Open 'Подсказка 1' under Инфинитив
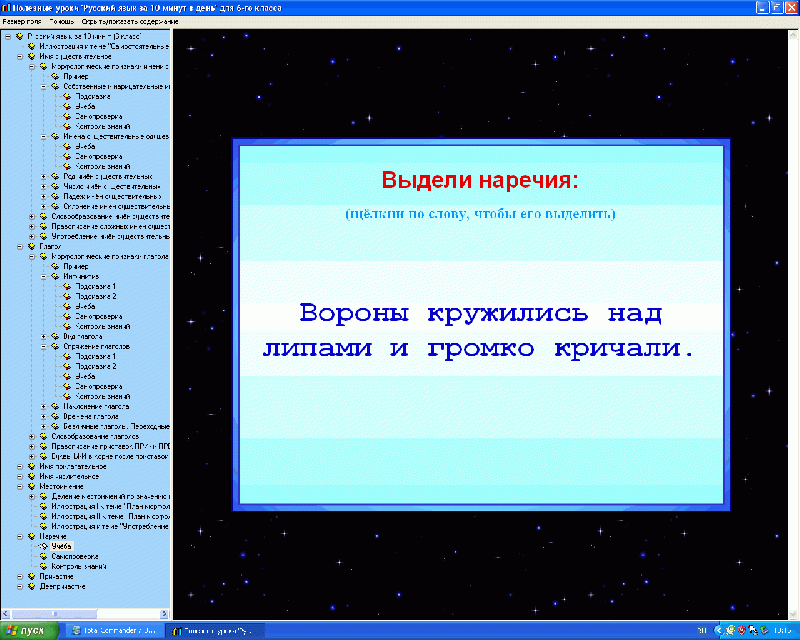Screen dimensions: 800x640 [x=95, y=286]
